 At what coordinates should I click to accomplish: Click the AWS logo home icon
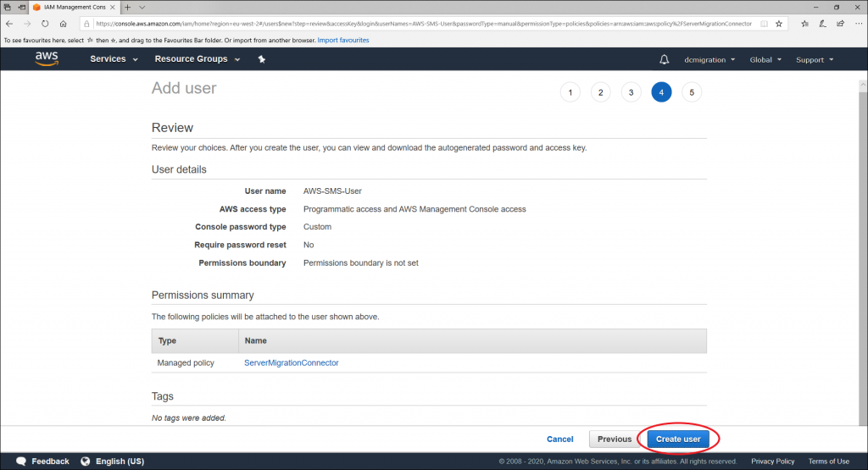click(x=47, y=59)
